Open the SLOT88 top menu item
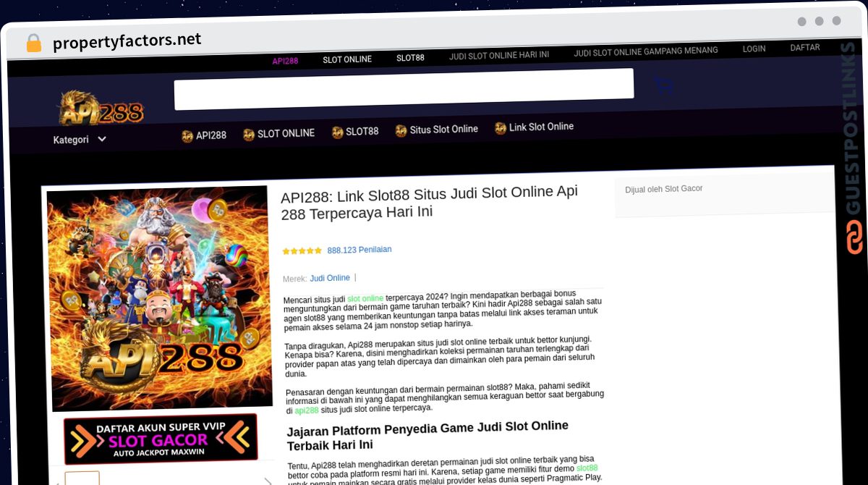 [410, 58]
